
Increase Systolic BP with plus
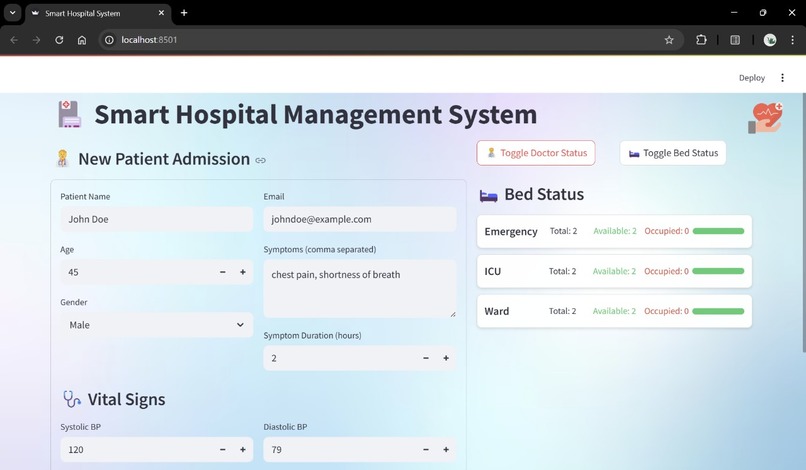[243, 449]
